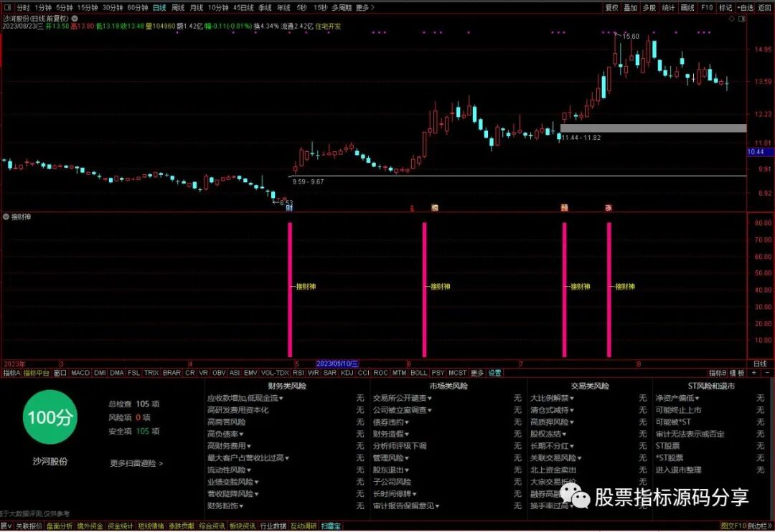Add stock to 自选 watchlist
775x532 pixels.
746,7
